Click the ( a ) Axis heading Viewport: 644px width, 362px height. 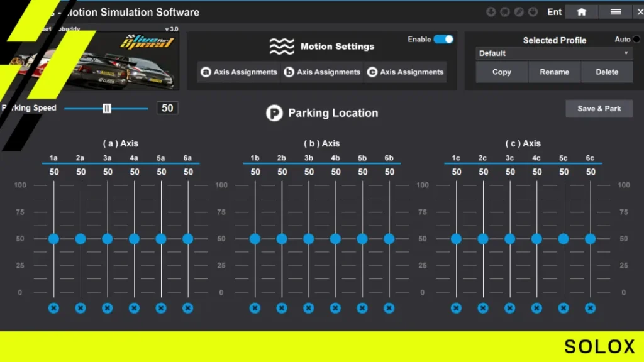[x=120, y=143]
